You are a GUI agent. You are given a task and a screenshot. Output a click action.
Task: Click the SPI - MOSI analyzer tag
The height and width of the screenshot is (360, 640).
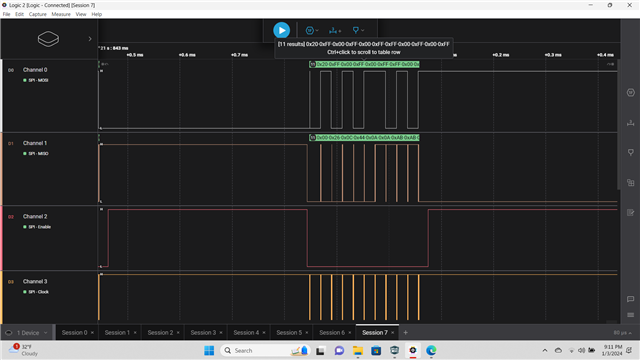point(36,80)
